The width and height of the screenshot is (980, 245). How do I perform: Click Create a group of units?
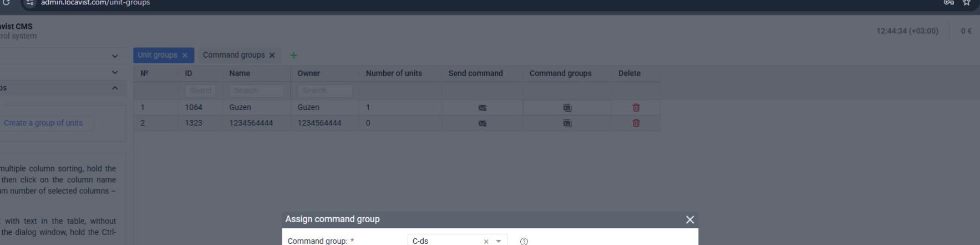[x=43, y=123]
